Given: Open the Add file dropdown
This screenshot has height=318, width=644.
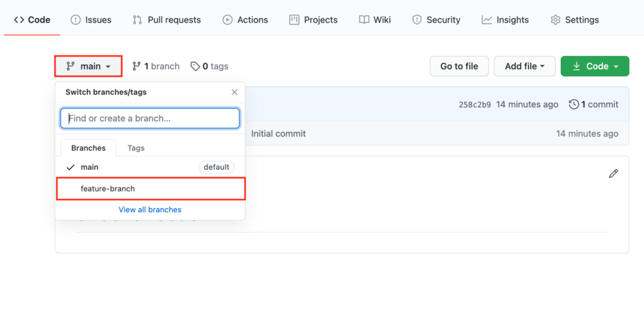Looking at the screenshot, I should click(x=524, y=66).
